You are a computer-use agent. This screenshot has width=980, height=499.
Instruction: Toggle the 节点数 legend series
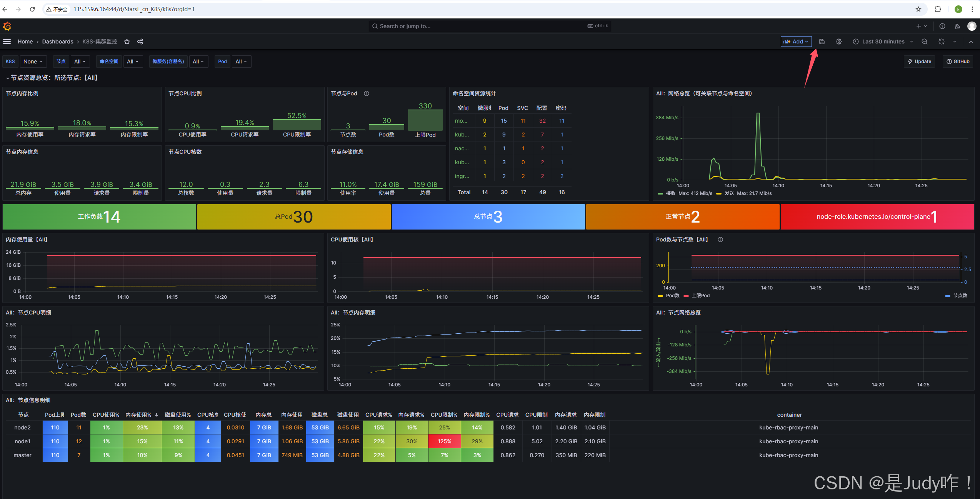coord(960,296)
